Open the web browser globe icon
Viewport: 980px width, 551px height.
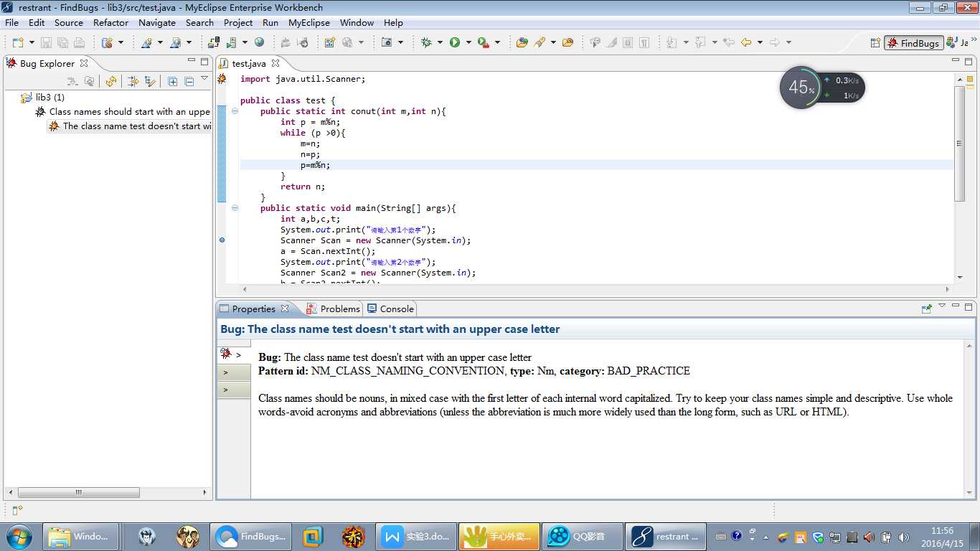[259, 43]
